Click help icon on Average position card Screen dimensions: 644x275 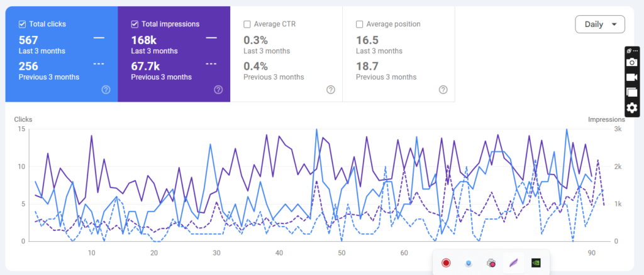pos(443,90)
